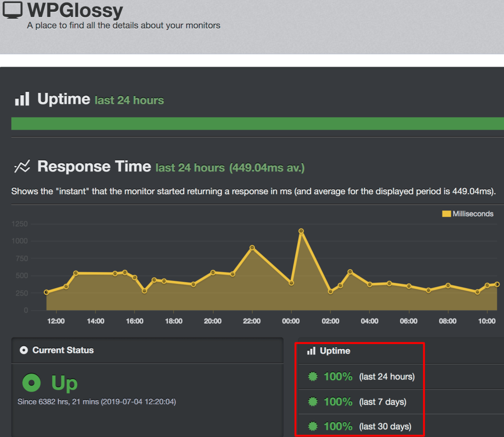Click the 12:00 axis label
504x437 pixels.
[56, 321]
